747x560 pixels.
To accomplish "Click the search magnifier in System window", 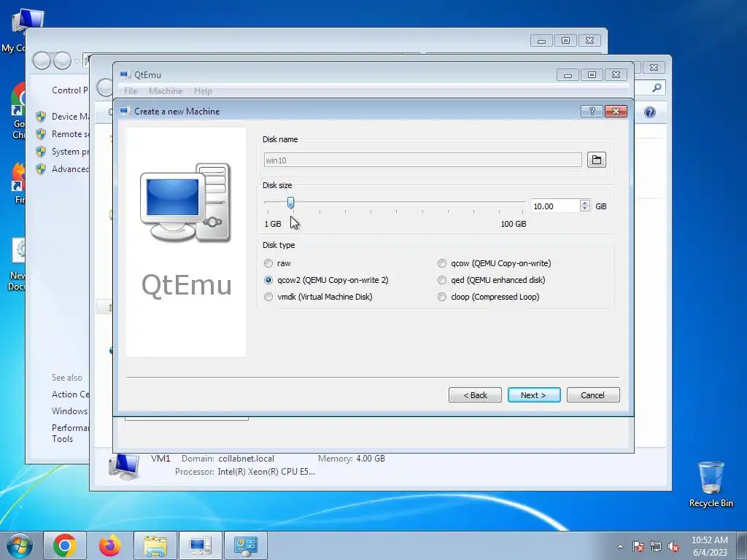I will (657, 87).
